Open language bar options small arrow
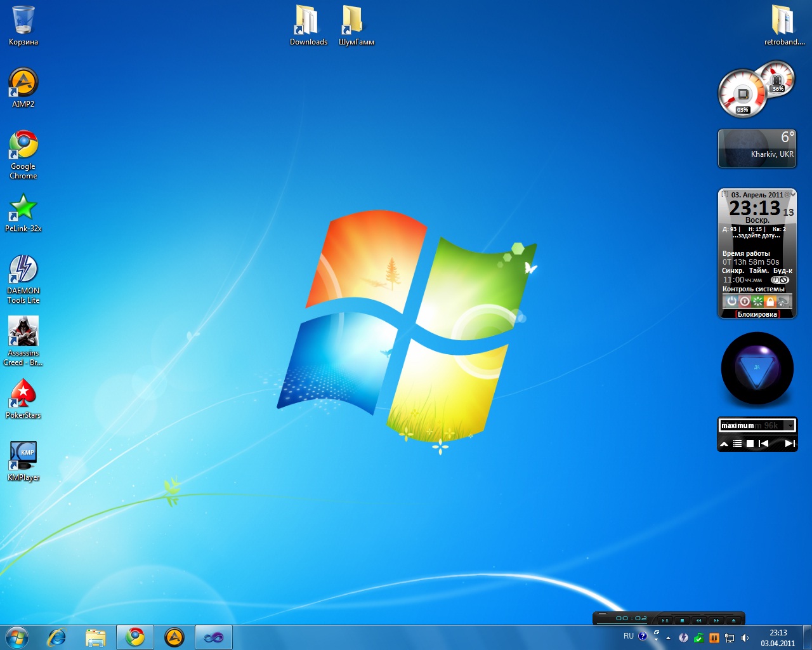Screen dimensions: 812x650 click(x=656, y=640)
